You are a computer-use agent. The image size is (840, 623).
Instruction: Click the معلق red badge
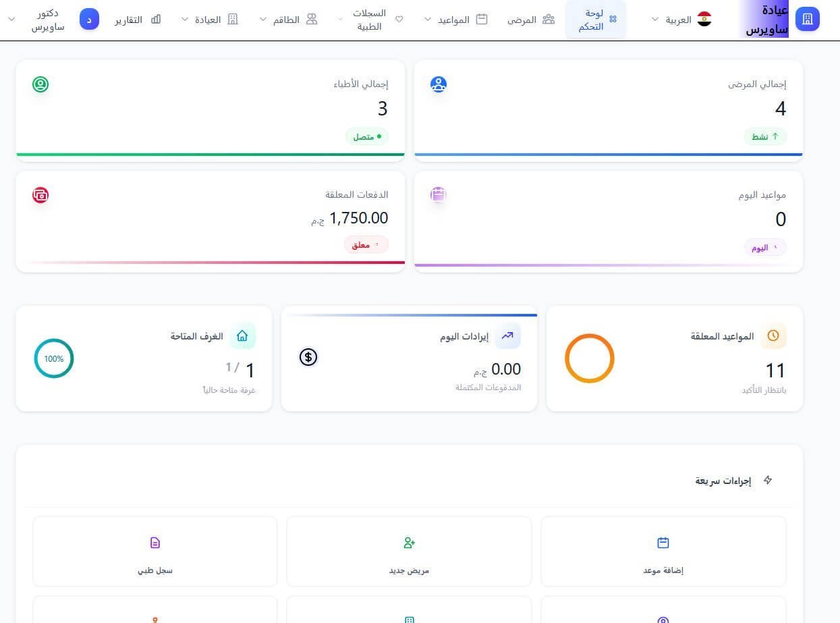coord(366,244)
